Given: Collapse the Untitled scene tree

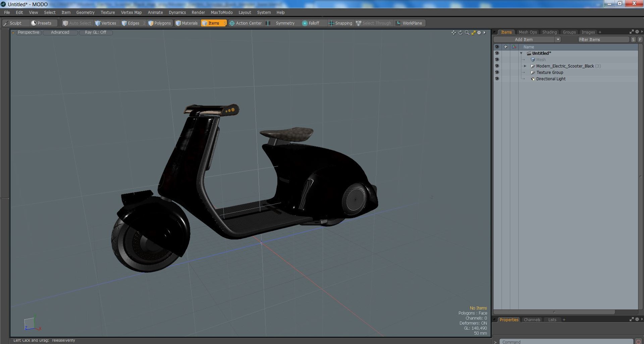Looking at the screenshot, I should pos(521,53).
